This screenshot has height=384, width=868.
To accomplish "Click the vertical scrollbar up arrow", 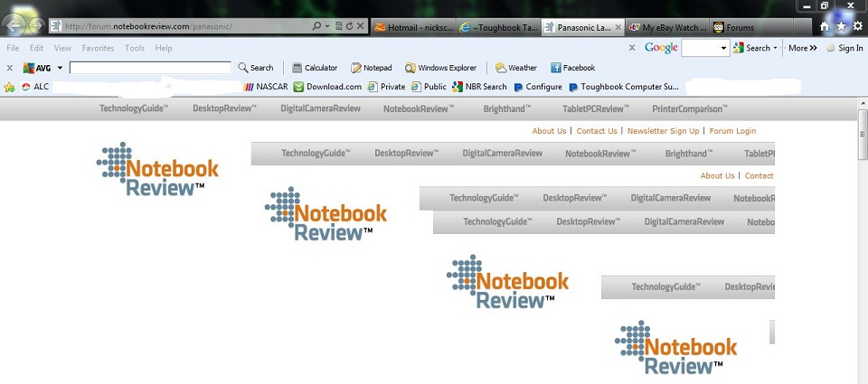I will 863,103.
